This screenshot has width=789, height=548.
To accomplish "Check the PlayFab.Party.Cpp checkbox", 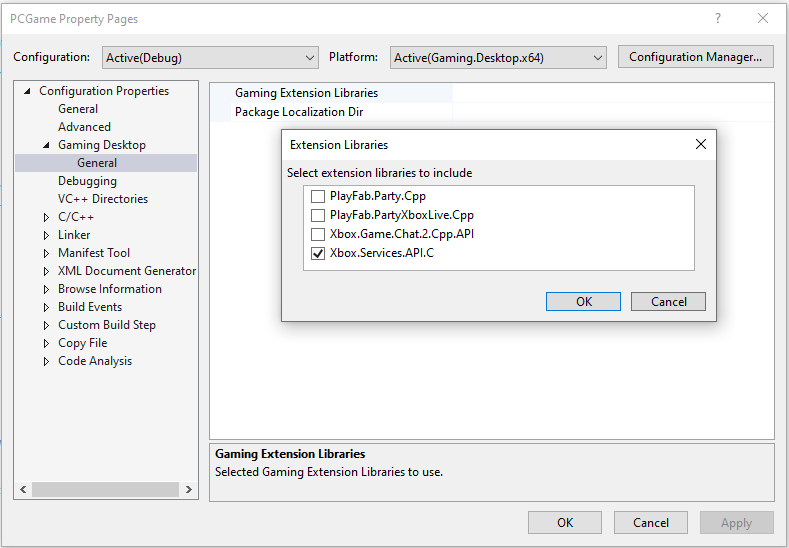I will pyautogui.click(x=318, y=196).
